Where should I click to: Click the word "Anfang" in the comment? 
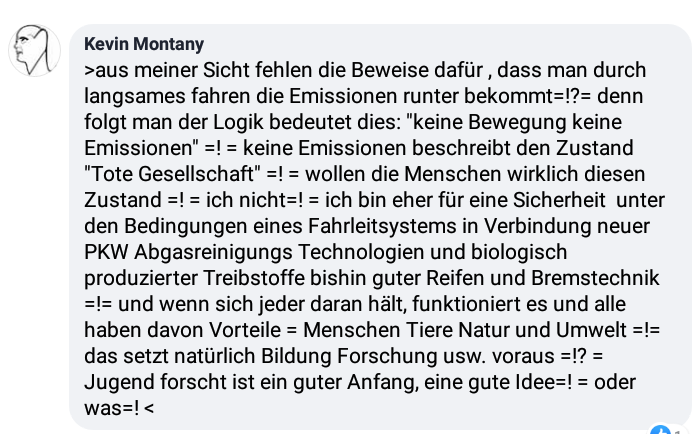[383, 382]
